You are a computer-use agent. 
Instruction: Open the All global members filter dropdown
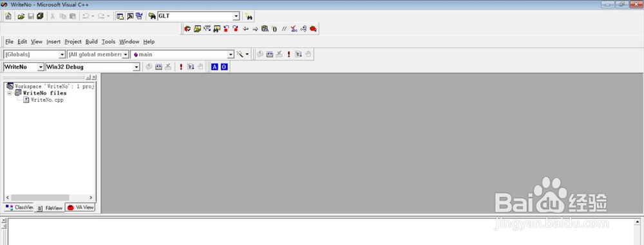click(126, 54)
